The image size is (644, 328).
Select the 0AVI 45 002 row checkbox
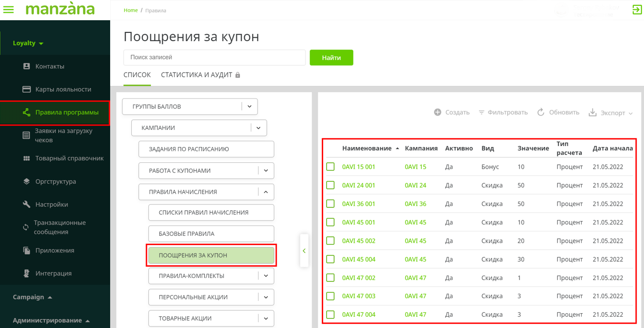[331, 241]
